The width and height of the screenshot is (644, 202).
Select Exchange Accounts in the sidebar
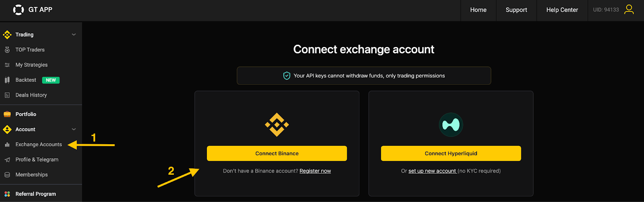click(39, 145)
